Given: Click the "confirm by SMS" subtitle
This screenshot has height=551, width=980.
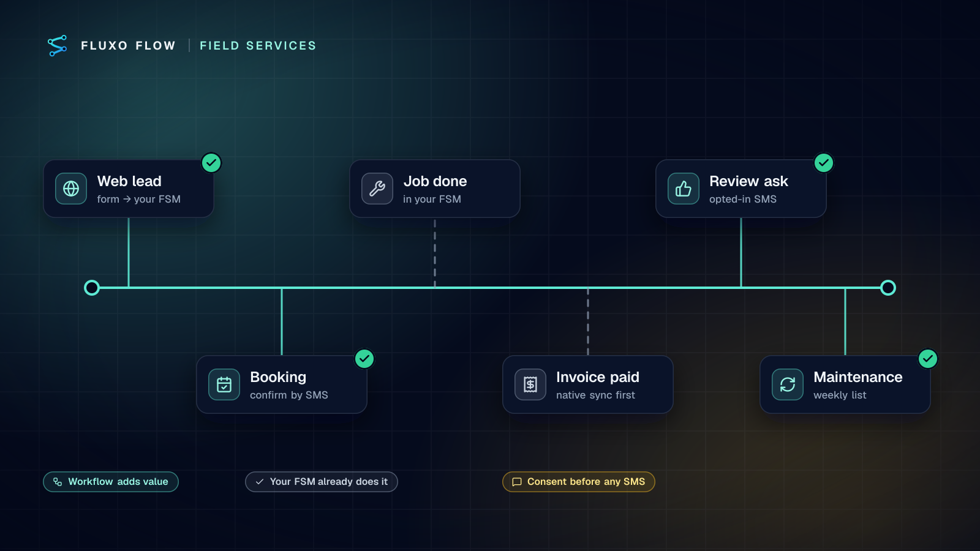Looking at the screenshot, I should (289, 395).
